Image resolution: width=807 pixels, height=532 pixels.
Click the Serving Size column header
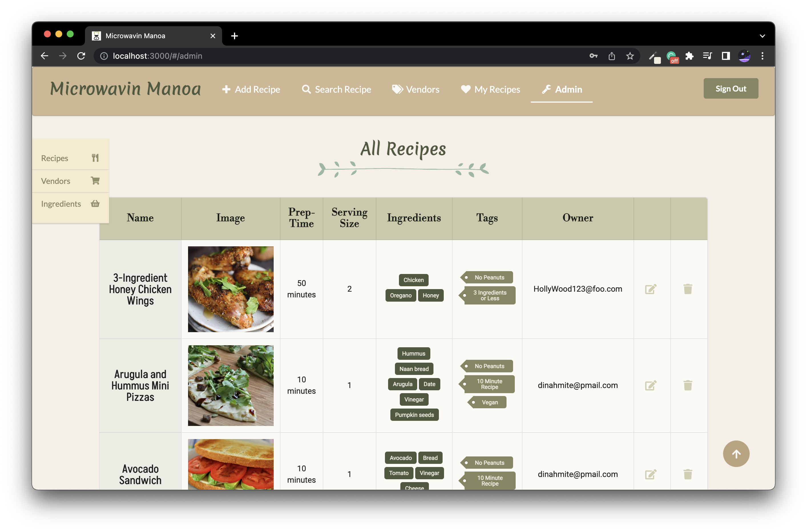pyautogui.click(x=349, y=218)
